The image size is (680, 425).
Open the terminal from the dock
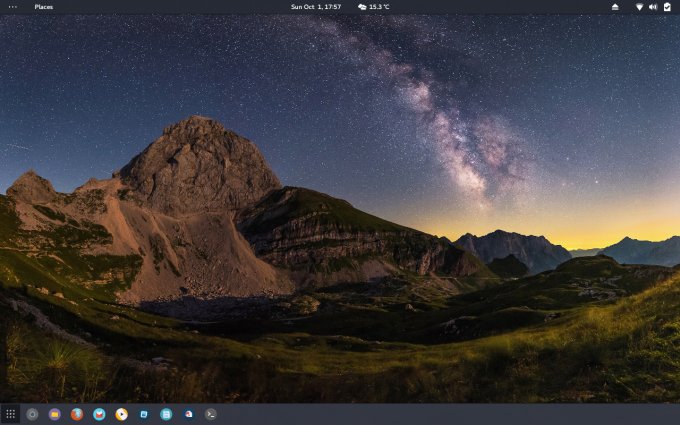pos(211,414)
